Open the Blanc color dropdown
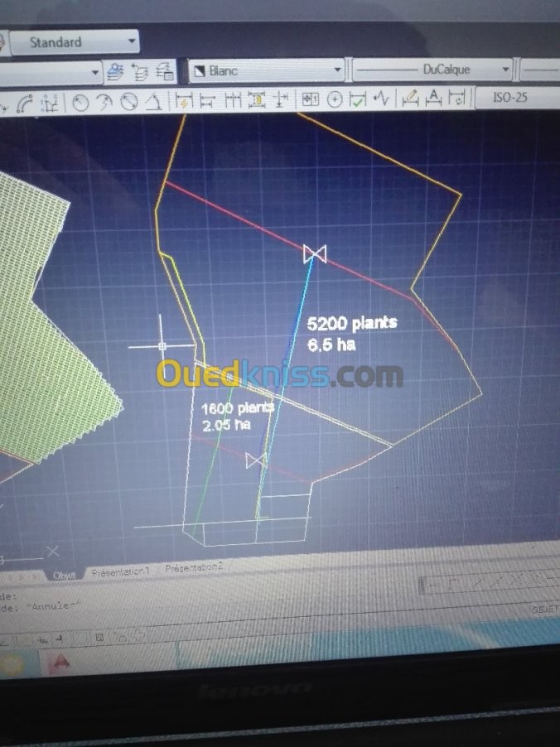 click(x=267, y=70)
